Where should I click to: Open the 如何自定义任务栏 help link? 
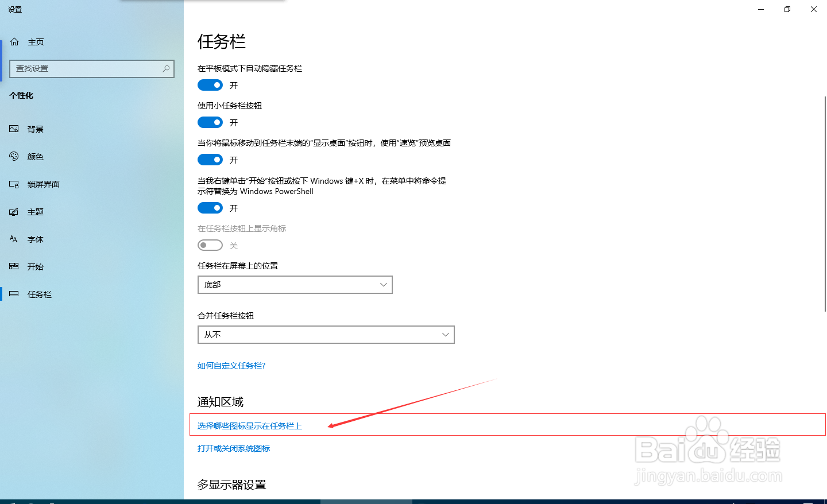231,365
